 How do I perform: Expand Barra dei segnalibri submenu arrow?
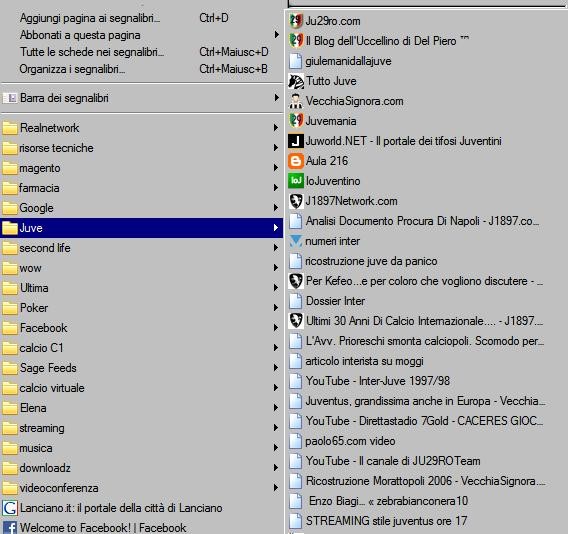pos(276,97)
